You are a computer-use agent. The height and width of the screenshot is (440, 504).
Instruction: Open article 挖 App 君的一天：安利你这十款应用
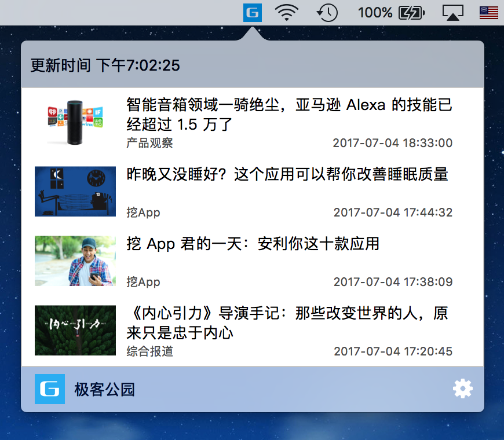pos(253,244)
